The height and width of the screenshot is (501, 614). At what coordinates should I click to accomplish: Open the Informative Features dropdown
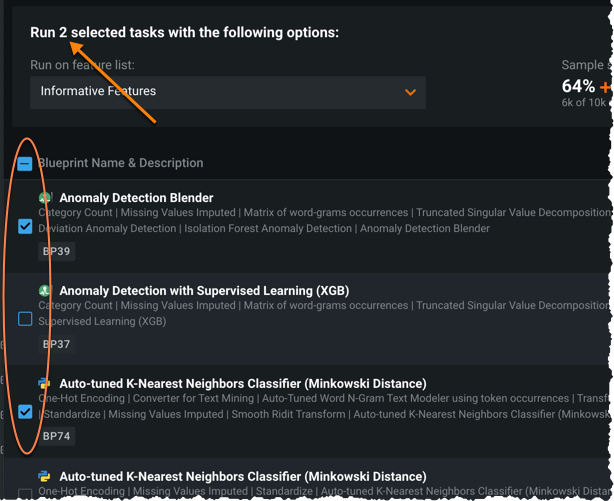(x=227, y=92)
